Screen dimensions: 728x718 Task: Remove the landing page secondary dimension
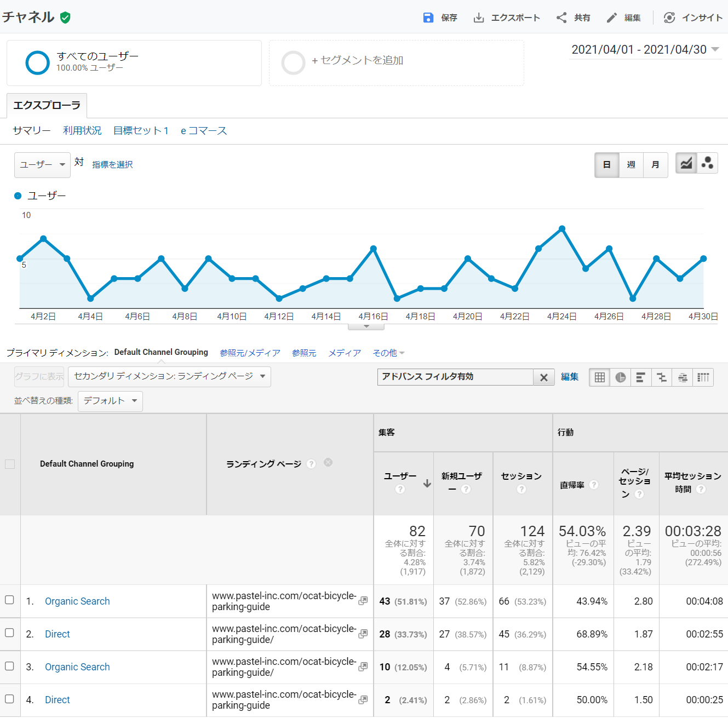[x=328, y=462]
